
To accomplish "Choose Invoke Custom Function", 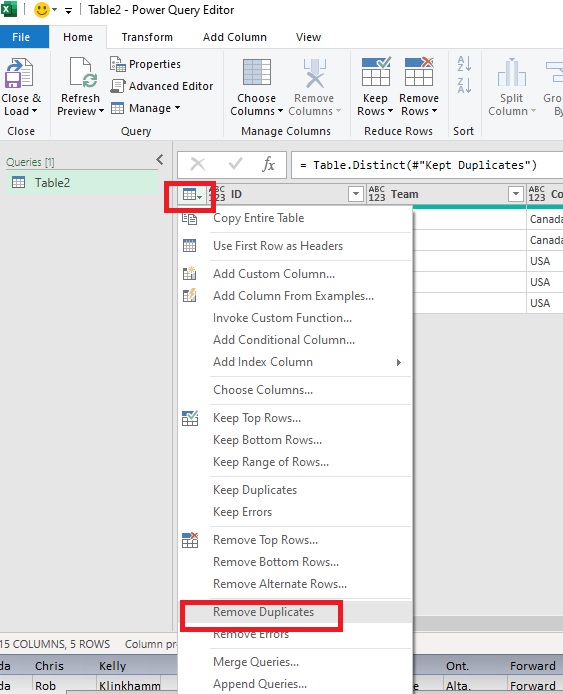I will point(295,318).
